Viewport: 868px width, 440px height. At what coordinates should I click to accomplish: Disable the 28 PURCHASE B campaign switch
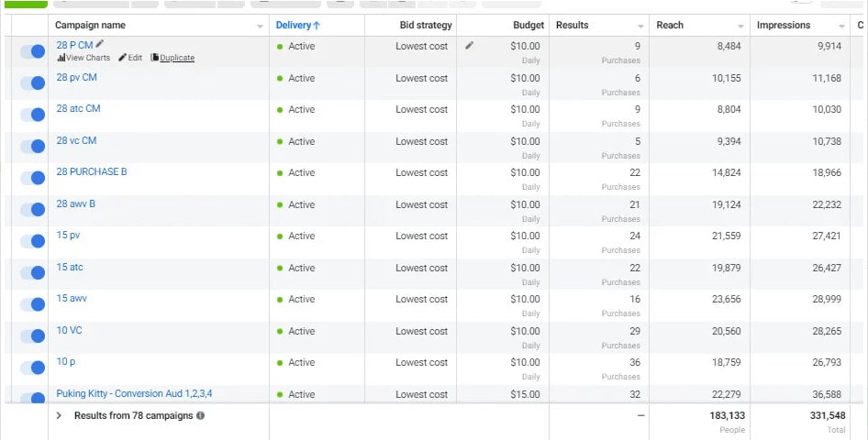click(x=32, y=178)
